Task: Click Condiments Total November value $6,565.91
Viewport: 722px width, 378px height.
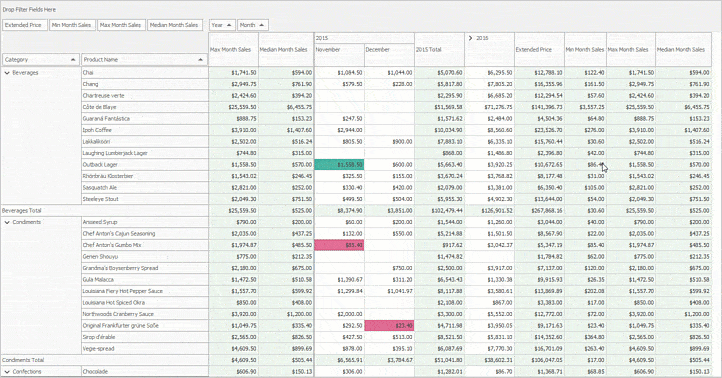Action: (339, 361)
